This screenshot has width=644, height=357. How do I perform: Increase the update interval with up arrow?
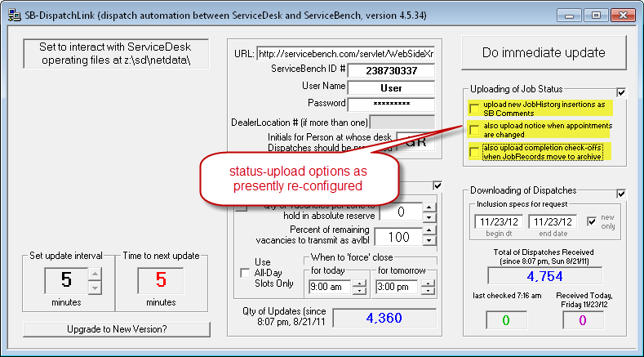[x=95, y=274]
